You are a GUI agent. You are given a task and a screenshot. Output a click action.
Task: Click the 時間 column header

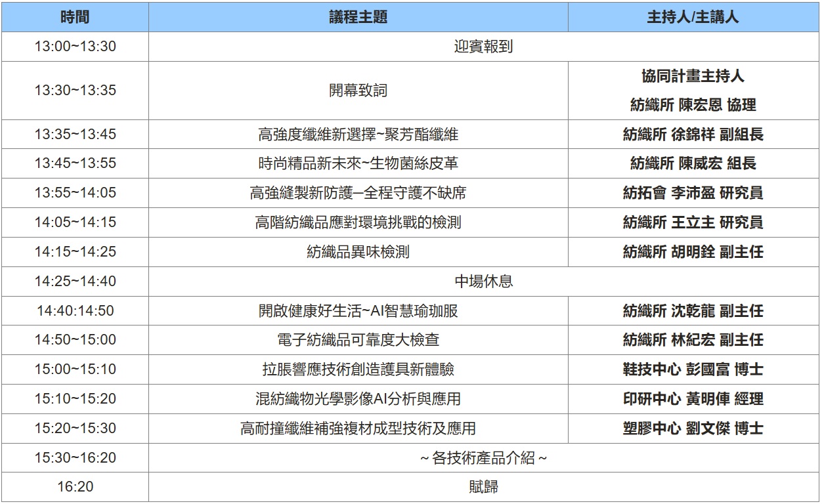point(75,18)
